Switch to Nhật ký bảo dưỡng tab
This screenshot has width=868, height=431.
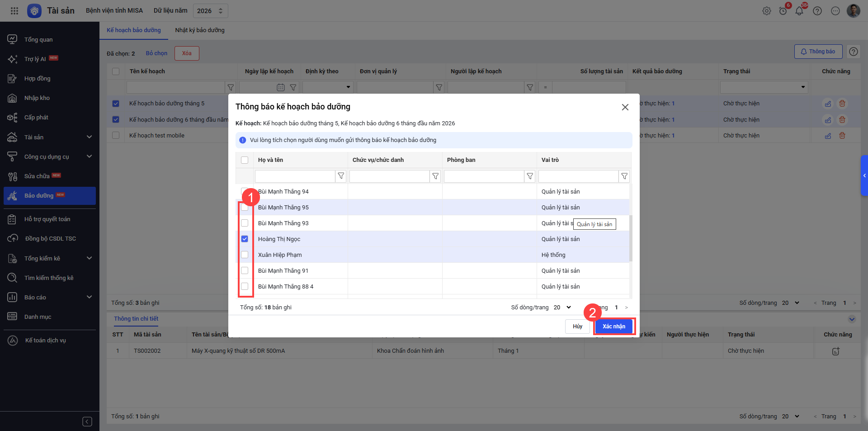tap(200, 30)
